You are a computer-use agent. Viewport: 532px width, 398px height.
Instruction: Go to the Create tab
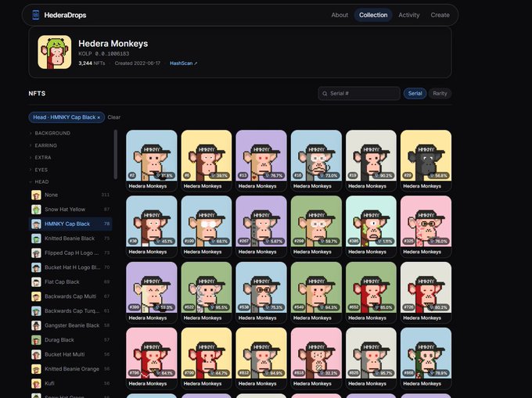pos(440,15)
